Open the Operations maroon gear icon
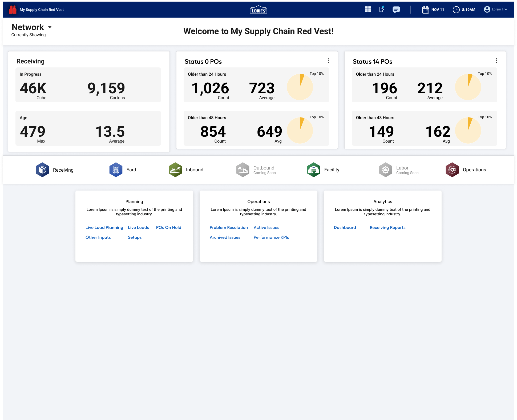Viewport: 517px width, 420px height. click(452, 170)
